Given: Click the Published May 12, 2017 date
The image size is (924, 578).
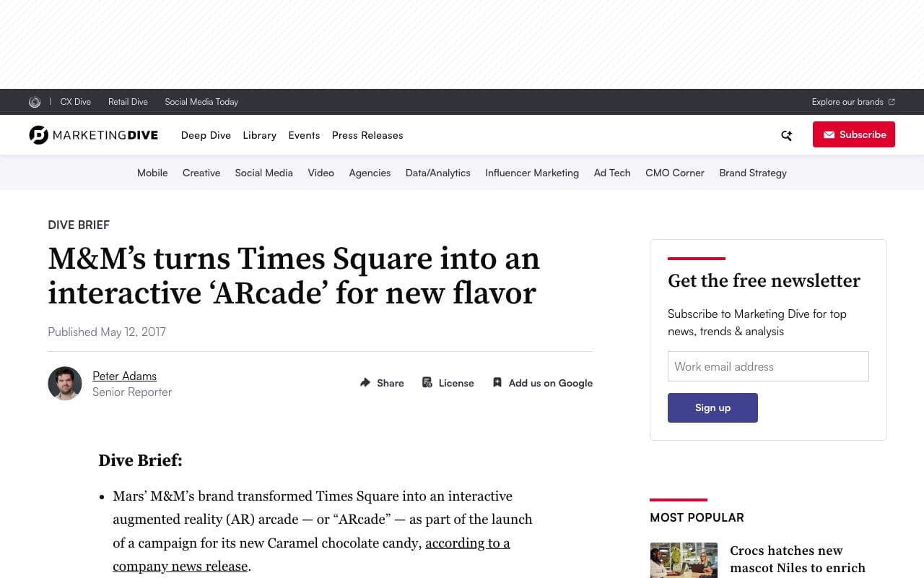Looking at the screenshot, I should click(x=107, y=332).
